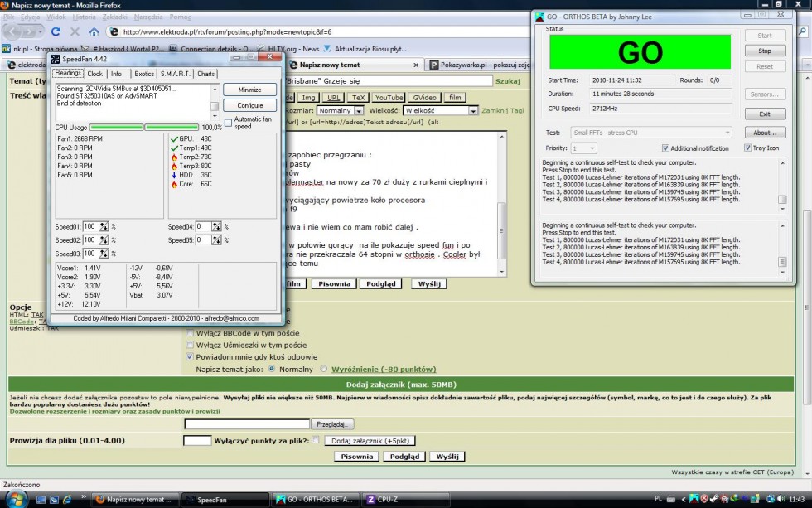Viewport: 812px width, 508px height.
Task: Adjust Speed01 spinner in SpeedFan
Action: (x=104, y=226)
